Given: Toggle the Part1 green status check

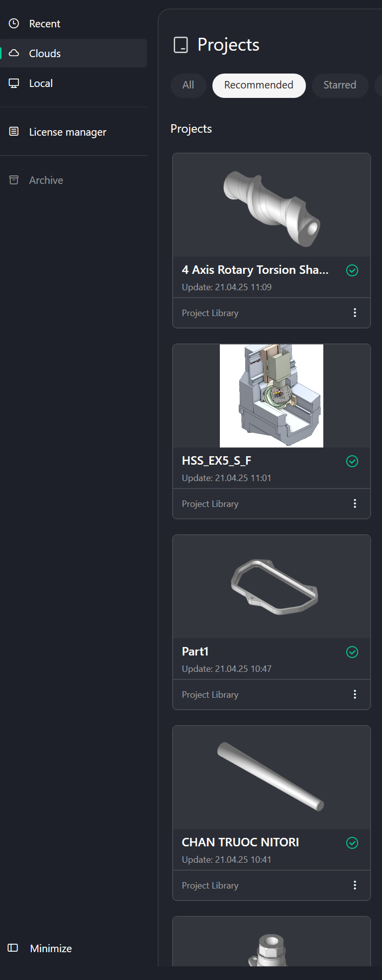Looking at the screenshot, I should [x=352, y=652].
